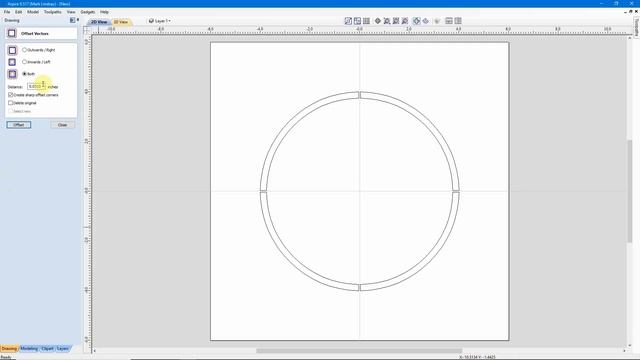Viewport: 640px width, 360px height.
Task: Click the Drawing panel layout toggle icon
Action: click(72, 20)
